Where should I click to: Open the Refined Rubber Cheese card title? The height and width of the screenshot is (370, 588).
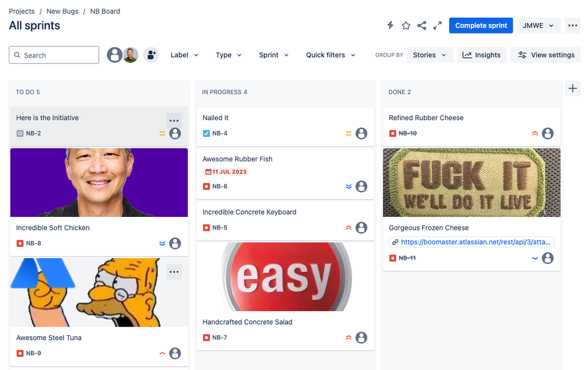click(x=426, y=118)
